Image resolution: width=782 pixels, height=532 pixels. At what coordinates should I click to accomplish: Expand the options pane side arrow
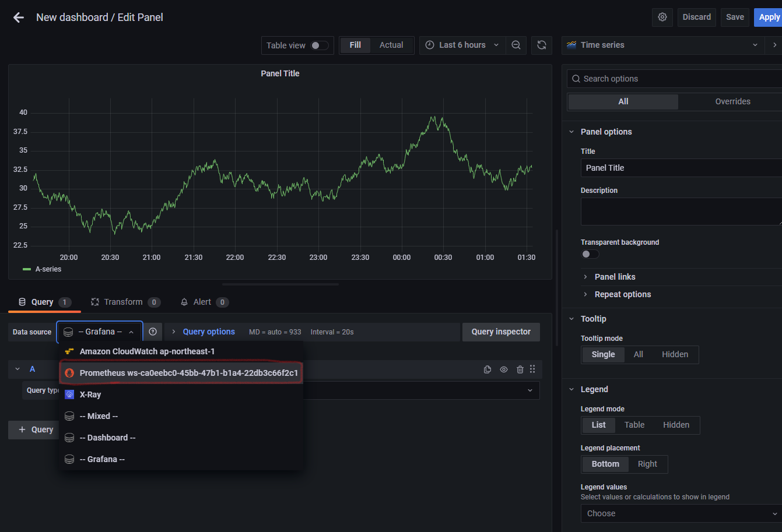(775, 45)
